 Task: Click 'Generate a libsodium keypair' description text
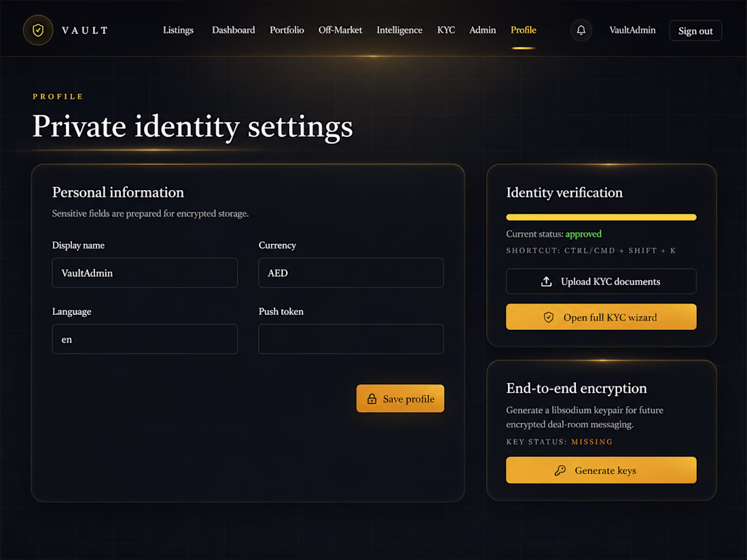click(585, 417)
